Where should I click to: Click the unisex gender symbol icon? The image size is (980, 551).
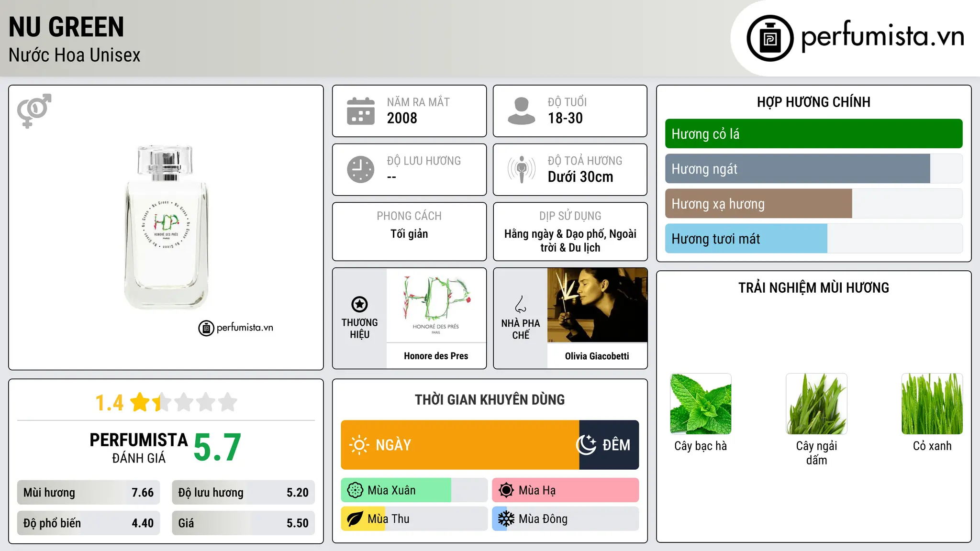click(x=34, y=110)
